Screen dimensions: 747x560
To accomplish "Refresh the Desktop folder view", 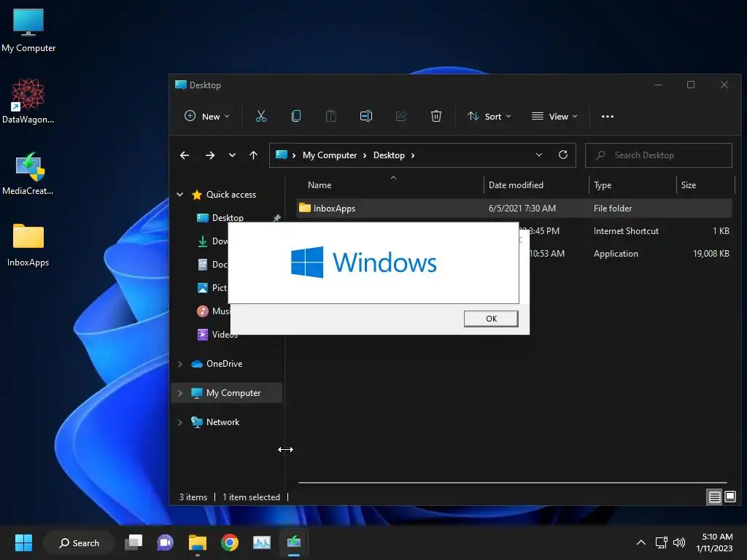I will pos(563,155).
